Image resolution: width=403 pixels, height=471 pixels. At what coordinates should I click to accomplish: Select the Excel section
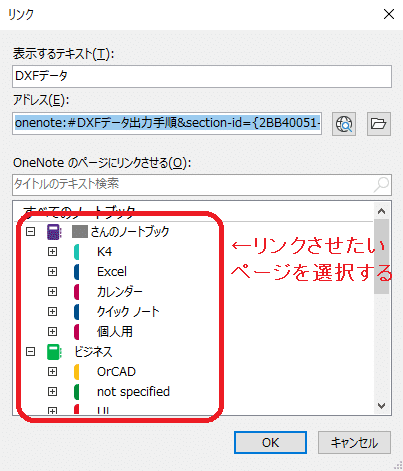[x=112, y=272]
